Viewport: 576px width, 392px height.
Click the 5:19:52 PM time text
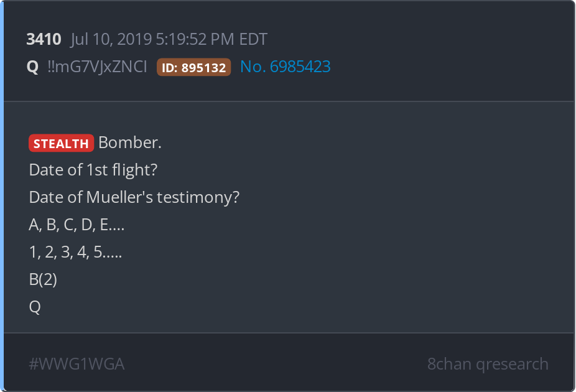pos(195,39)
